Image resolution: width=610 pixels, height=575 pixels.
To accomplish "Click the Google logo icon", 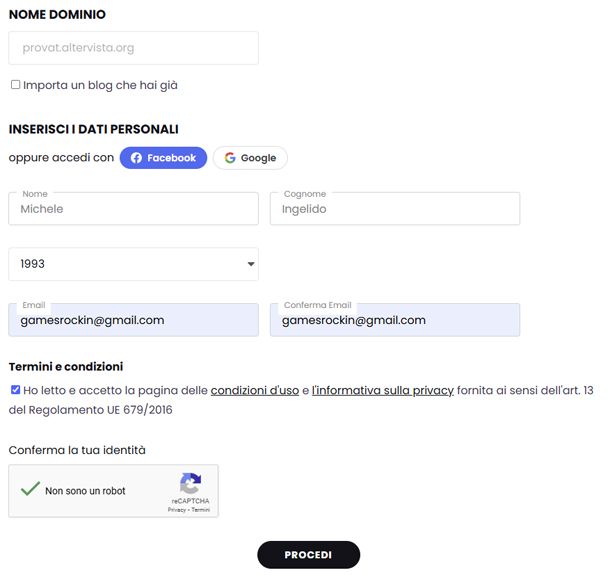I will [230, 158].
